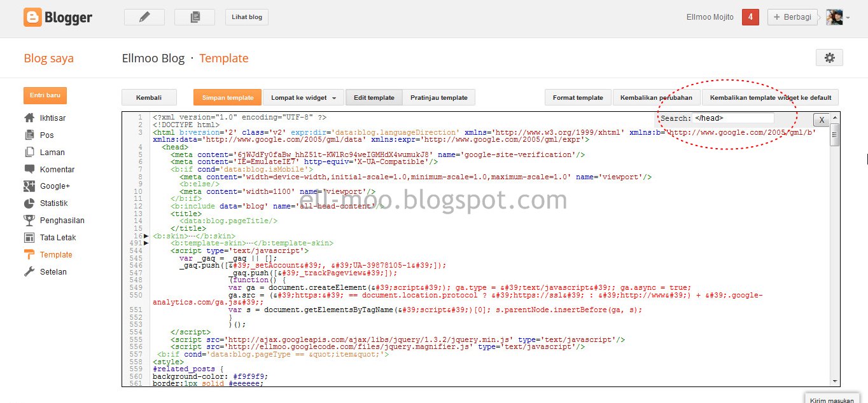Click the &lt;!DOCTYPE html&gt; line
Image resolution: width=868 pixels, height=403 pixels.
click(185, 125)
